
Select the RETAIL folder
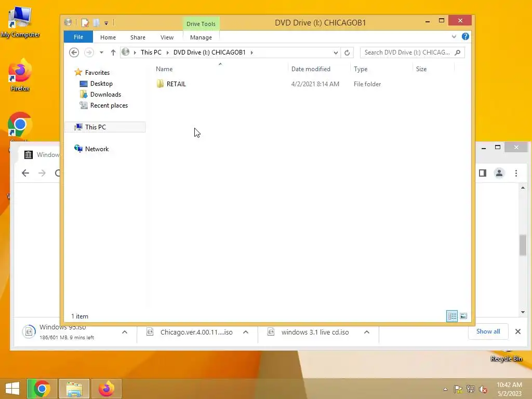click(x=176, y=84)
